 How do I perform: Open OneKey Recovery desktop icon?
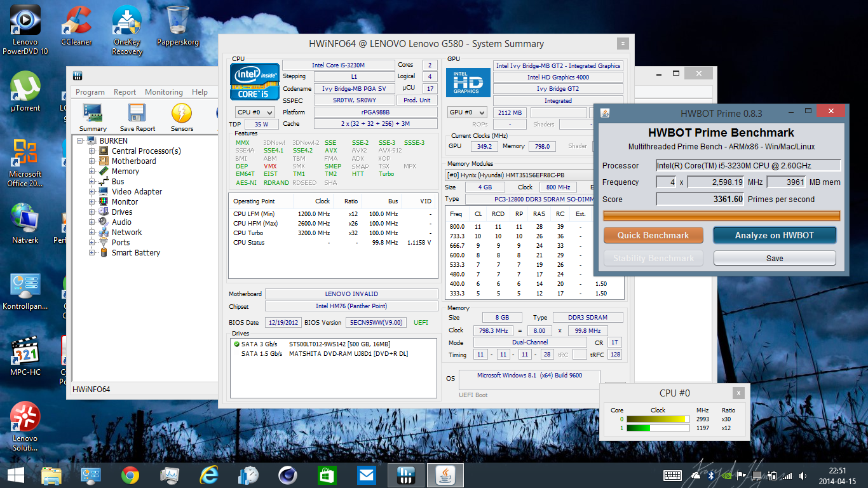127,30
